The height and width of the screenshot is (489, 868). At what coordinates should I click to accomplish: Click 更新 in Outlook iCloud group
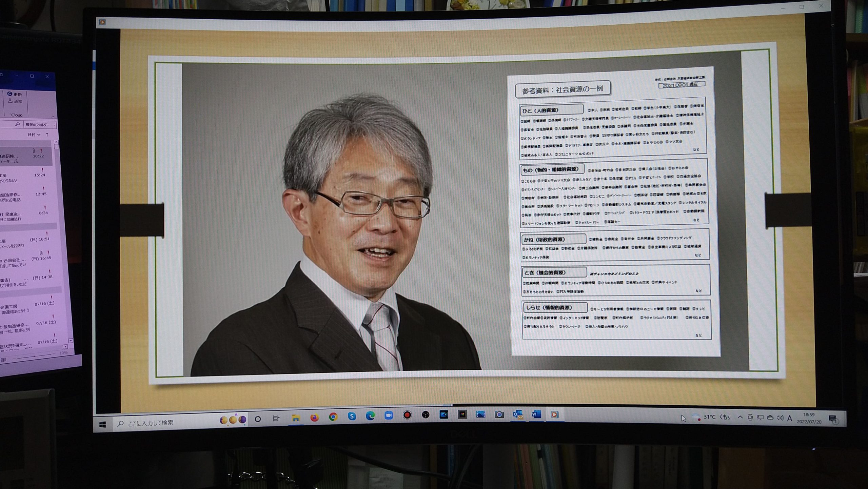click(15, 94)
